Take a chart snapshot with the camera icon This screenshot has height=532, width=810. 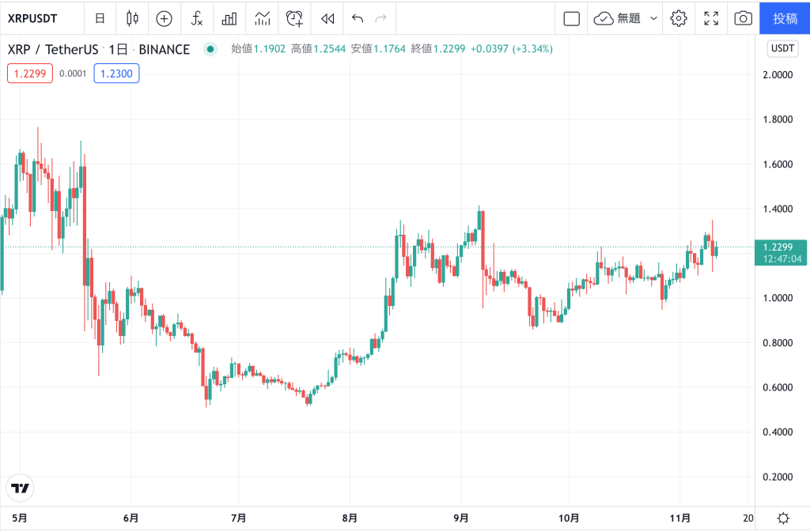click(743, 18)
